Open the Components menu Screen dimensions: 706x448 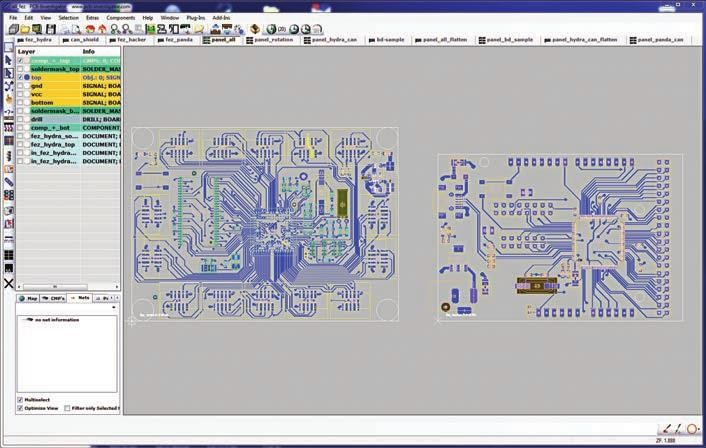click(121, 18)
